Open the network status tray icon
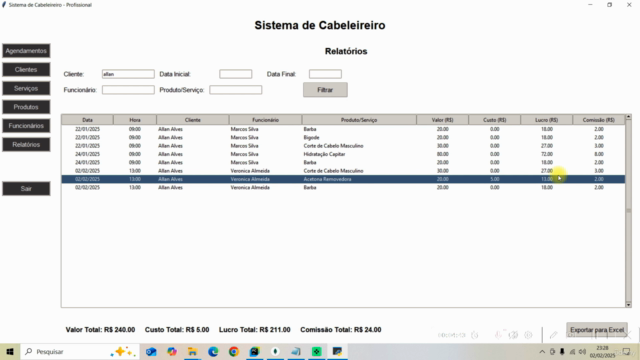The image size is (640, 360). point(572,352)
